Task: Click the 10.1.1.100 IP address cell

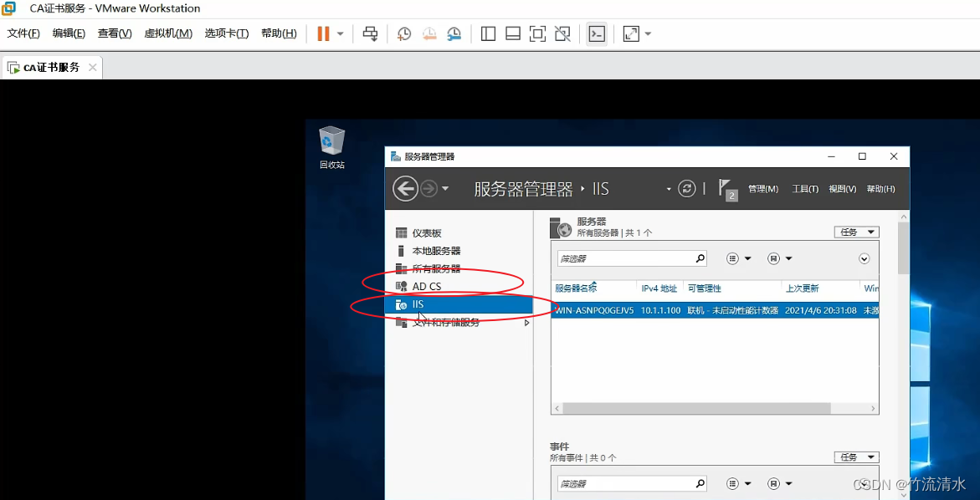Action: click(660, 310)
